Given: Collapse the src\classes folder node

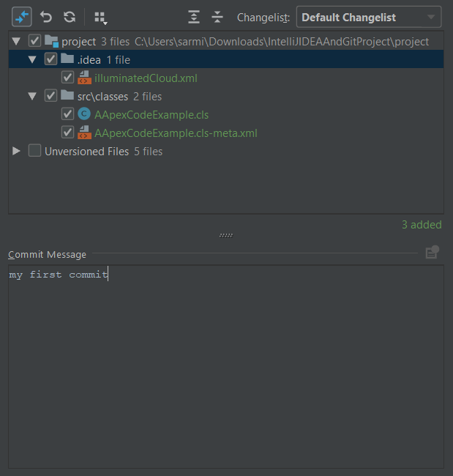Looking at the screenshot, I should 32,96.
